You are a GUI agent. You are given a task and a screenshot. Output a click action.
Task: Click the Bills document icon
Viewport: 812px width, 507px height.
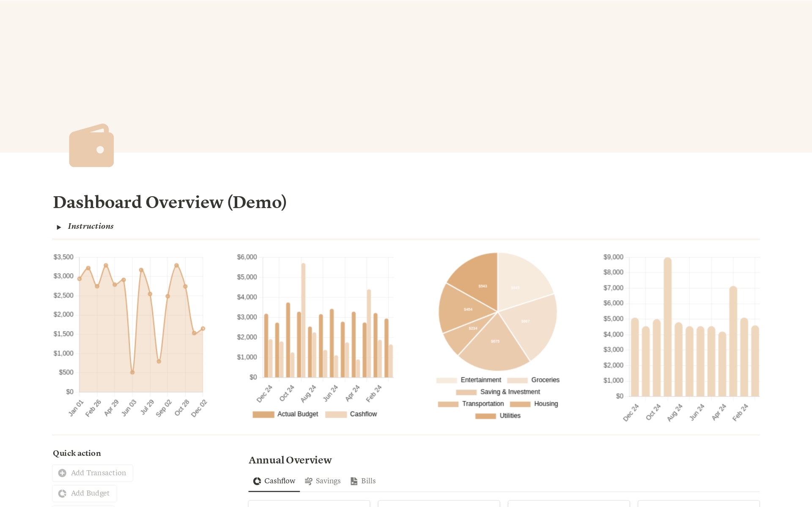click(x=354, y=481)
